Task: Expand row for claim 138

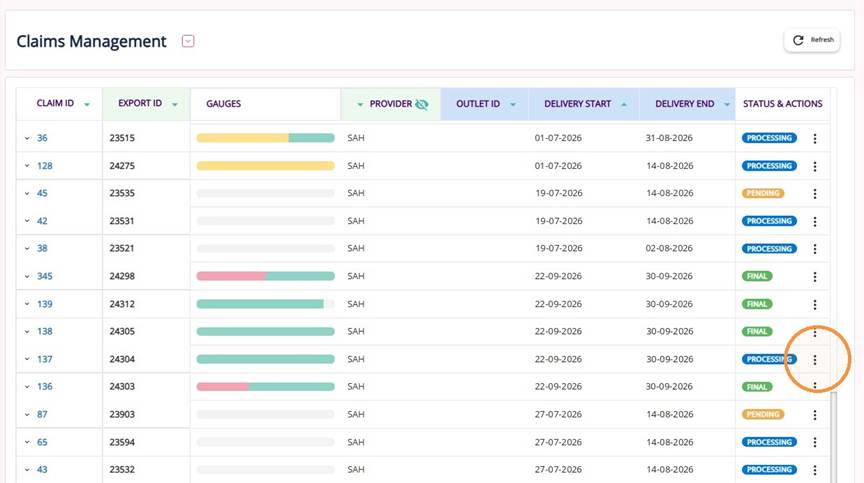Action: tap(27, 332)
